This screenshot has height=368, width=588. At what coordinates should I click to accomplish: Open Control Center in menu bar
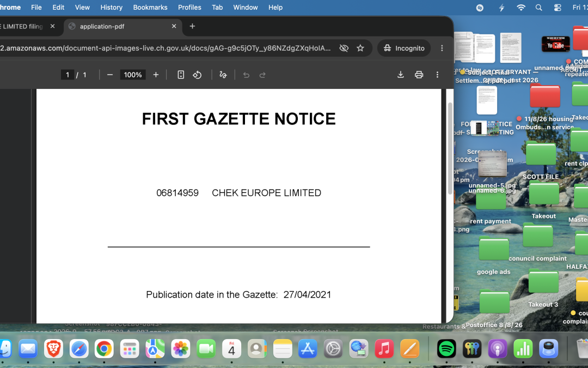point(558,8)
